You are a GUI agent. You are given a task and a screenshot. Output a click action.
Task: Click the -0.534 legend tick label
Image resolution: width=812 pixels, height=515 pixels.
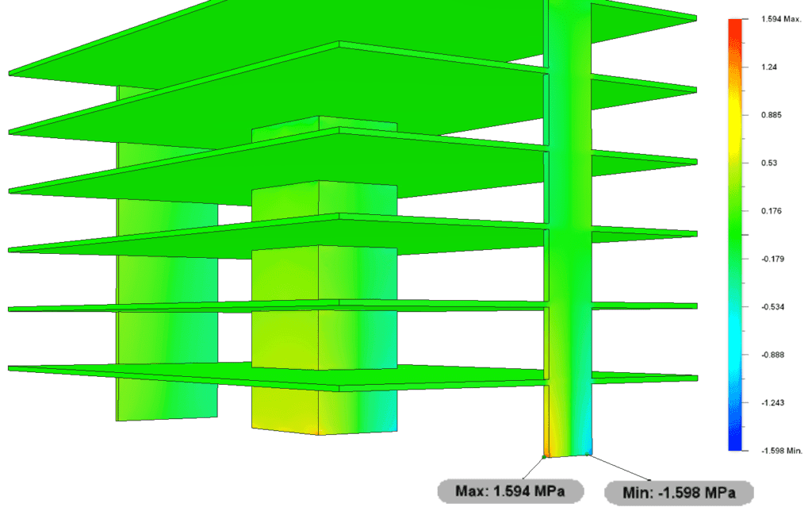(772, 307)
